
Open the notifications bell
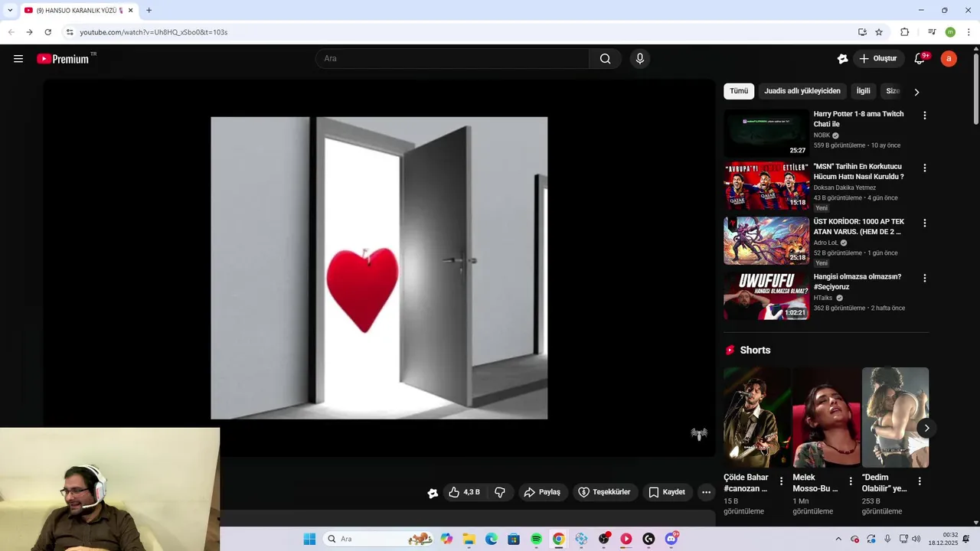coord(920,59)
